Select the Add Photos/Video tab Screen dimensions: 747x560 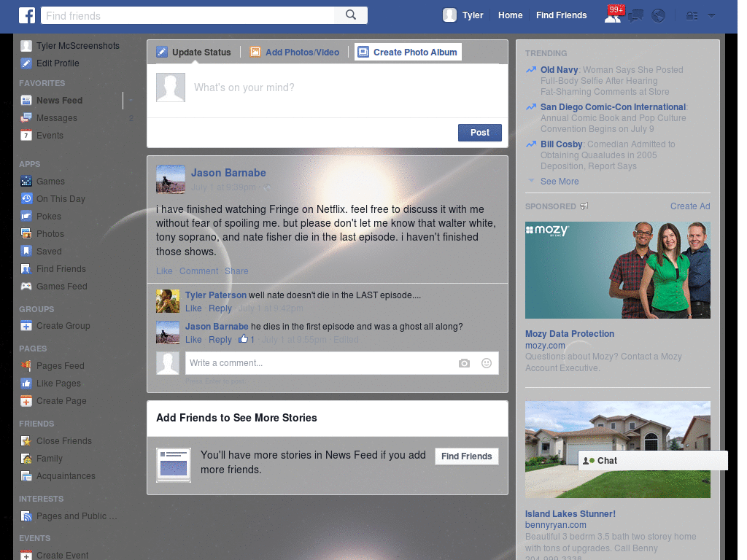295,52
